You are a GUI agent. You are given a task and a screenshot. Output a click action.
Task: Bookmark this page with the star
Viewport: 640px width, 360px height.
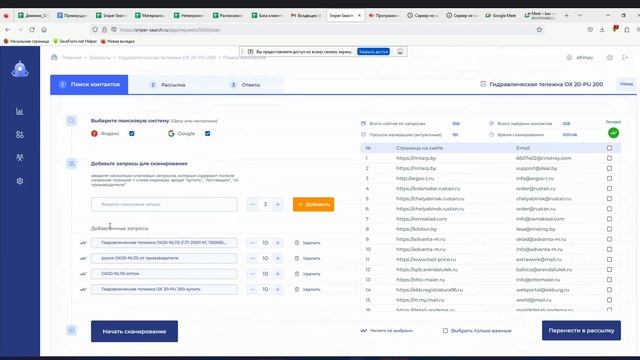539,29
